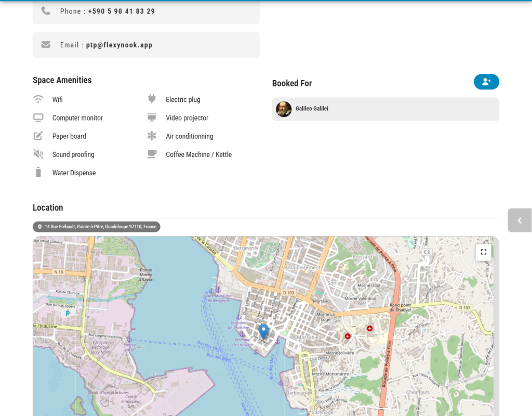Click the Wifi label
This screenshot has width=532, height=416.
coord(57,99)
